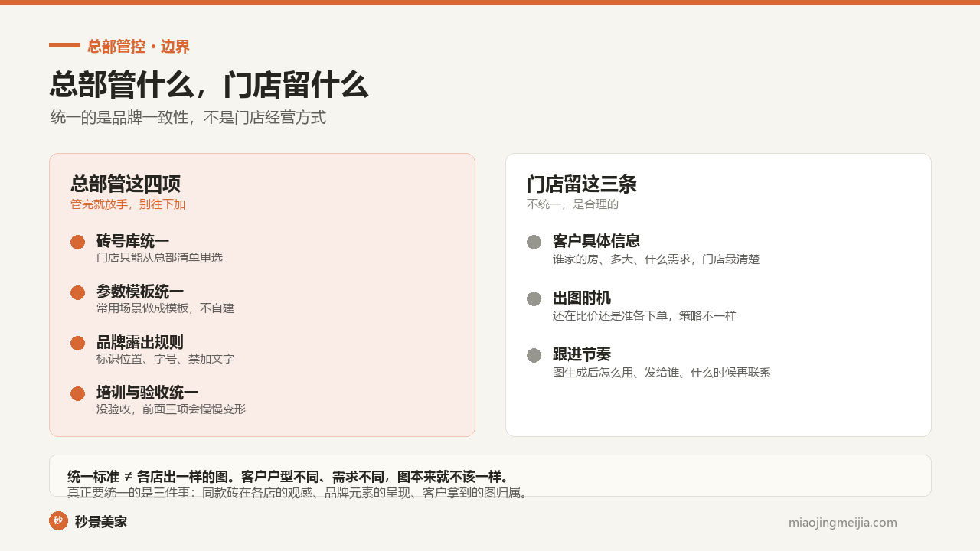This screenshot has width=980, height=551.
Task: Select the item title 砖号库统一
Action: (132, 241)
